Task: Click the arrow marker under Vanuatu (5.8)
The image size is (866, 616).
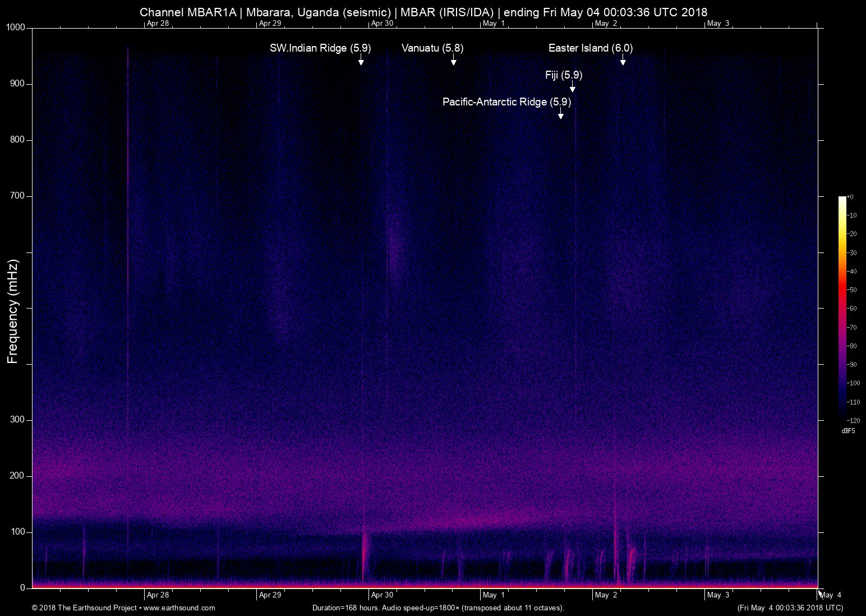Action: (x=453, y=61)
